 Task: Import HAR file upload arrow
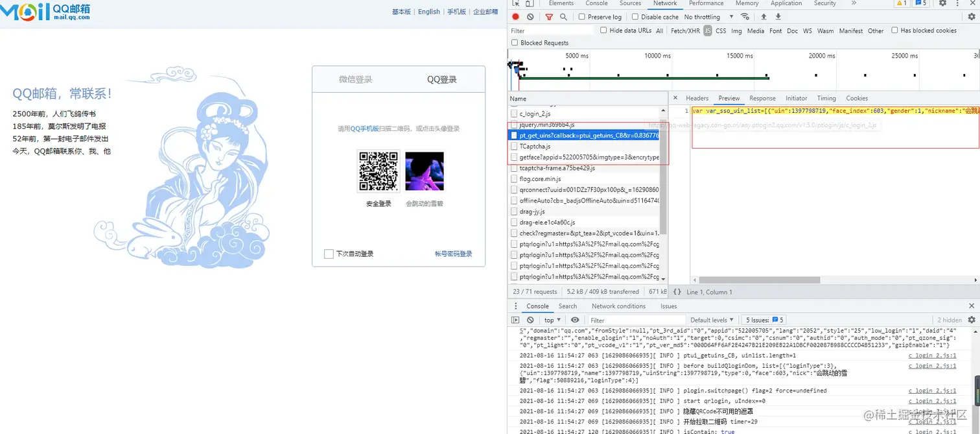[x=764, y=17]
